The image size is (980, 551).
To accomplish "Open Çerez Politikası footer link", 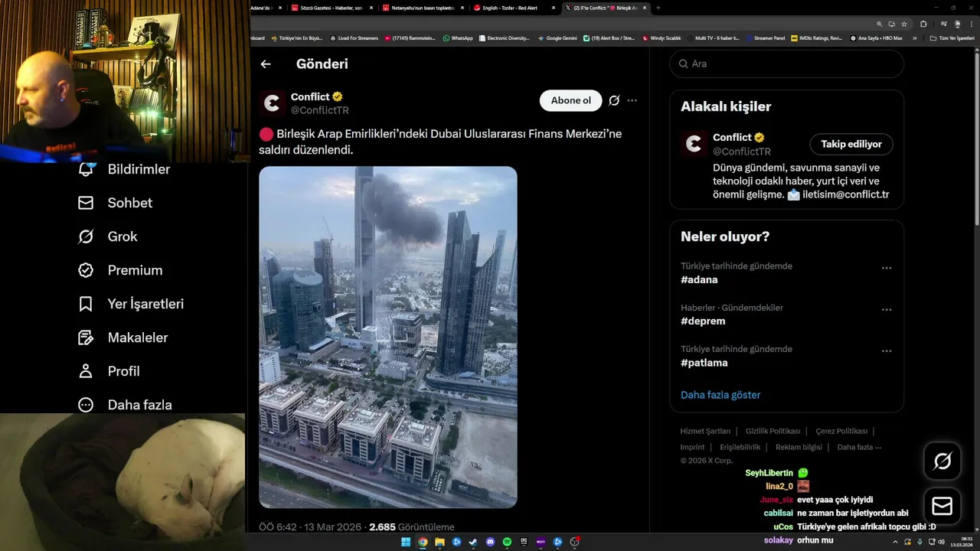I will (841, 431).
